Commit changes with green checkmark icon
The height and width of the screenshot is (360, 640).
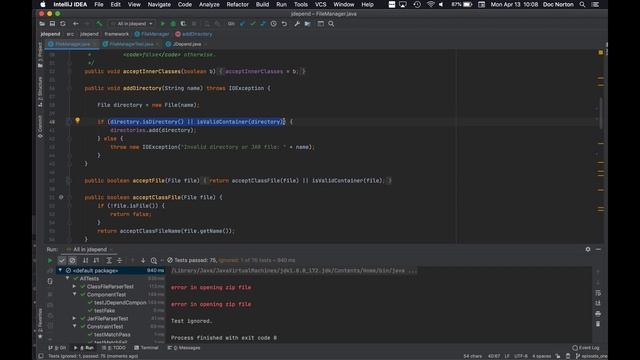(253, 24)
